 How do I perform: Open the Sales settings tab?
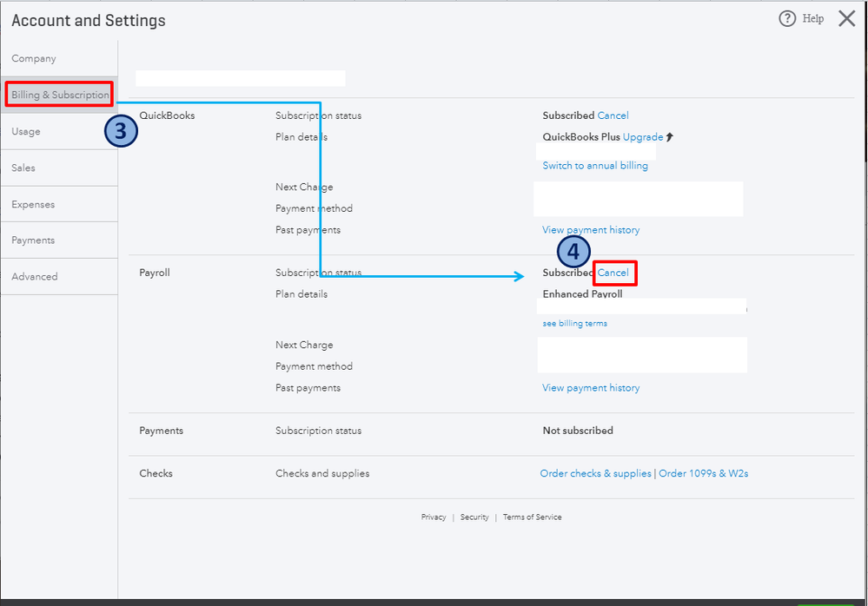coord(23,168)
